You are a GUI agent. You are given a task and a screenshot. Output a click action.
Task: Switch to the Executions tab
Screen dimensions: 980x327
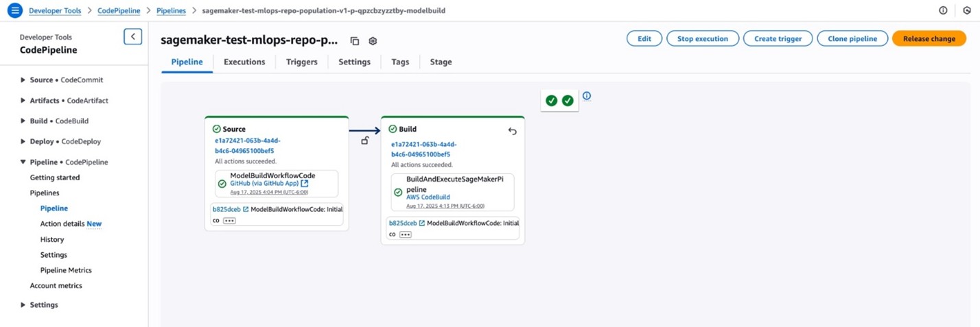point(244,62)
